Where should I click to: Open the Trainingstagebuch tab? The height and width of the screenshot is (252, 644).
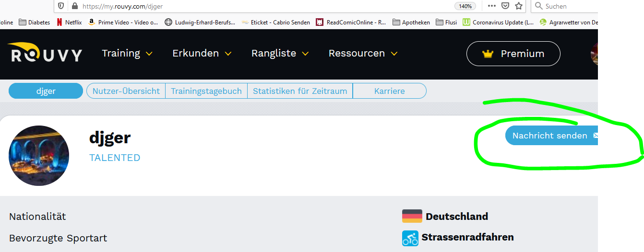206,91
